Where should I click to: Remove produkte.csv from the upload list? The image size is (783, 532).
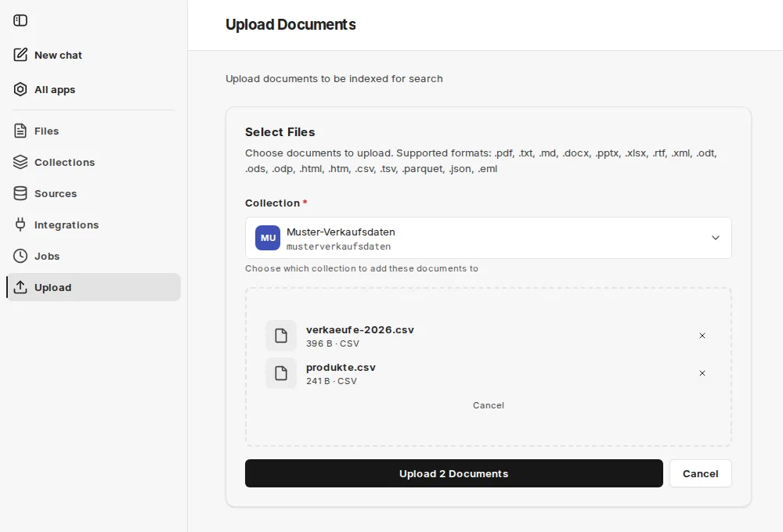tap(702, 373)
